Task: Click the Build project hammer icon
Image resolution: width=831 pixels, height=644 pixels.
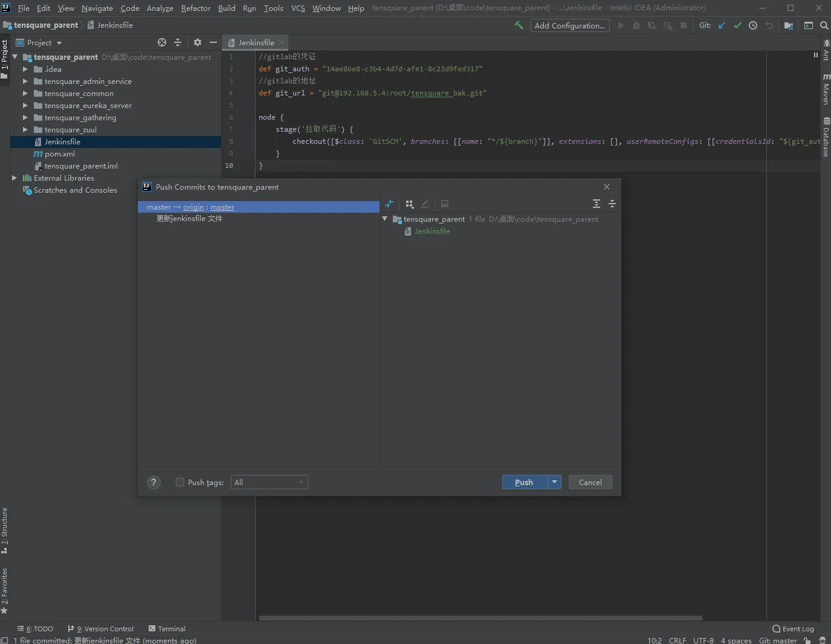Action: (519, 25)
